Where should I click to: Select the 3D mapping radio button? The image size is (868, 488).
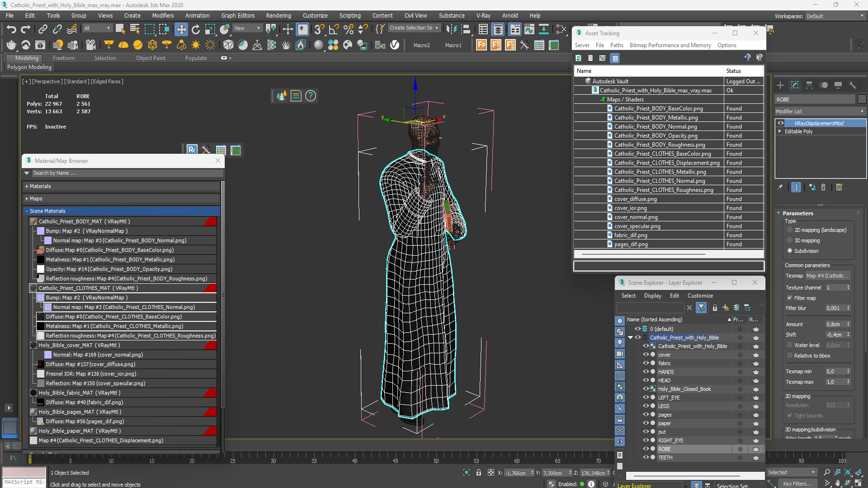pos(790,240)
